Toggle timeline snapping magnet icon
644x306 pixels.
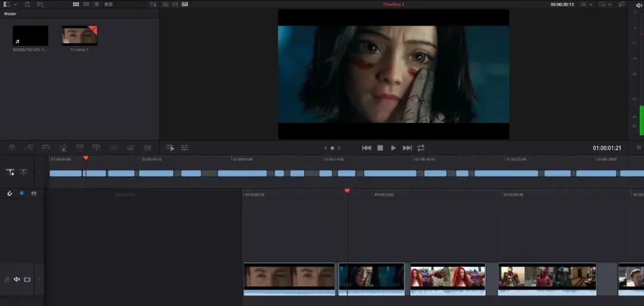click(10, 193)
